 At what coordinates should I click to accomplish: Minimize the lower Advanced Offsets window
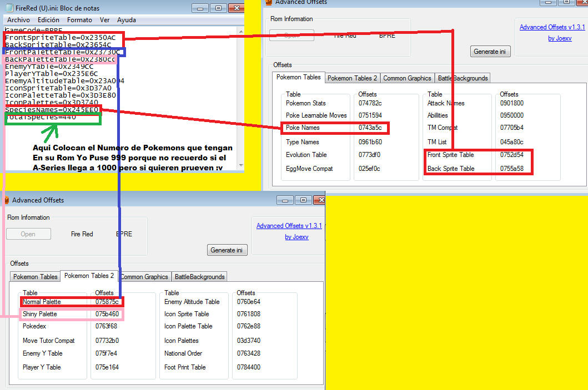point(285,200)
